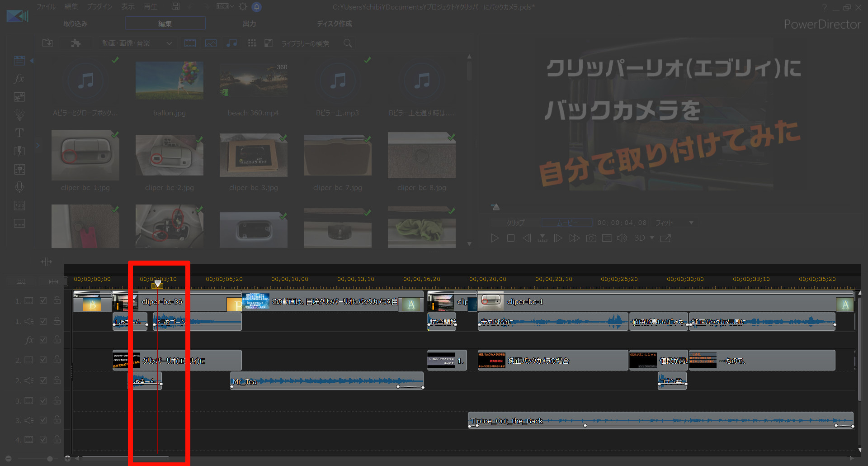Open the プラグイン menu
Viewport: 868px width, 466px height.
99,7
